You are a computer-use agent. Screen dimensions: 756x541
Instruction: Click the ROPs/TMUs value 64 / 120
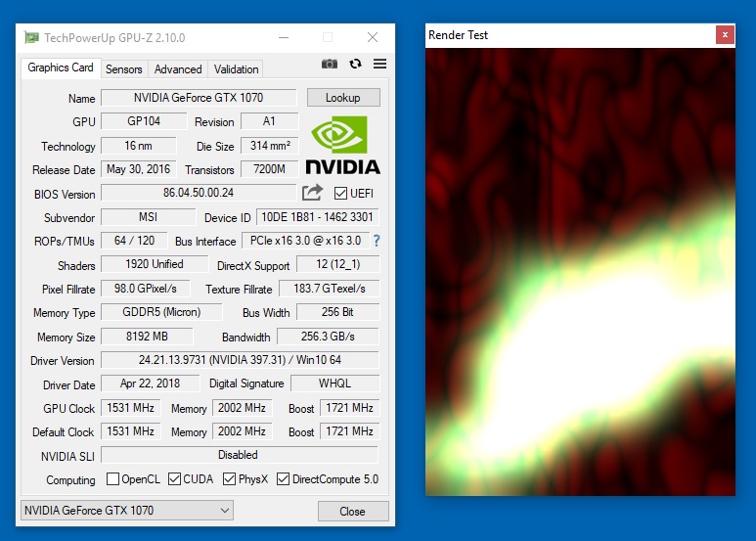coord(134,240)
